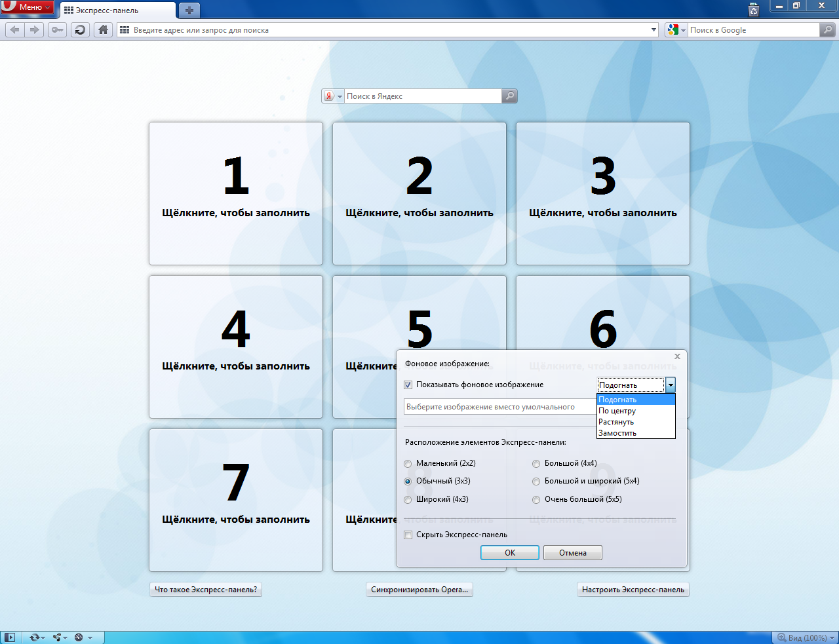Click the Google search magnifier button
Viewport: 839px width, 644px height.
[828, 30]
